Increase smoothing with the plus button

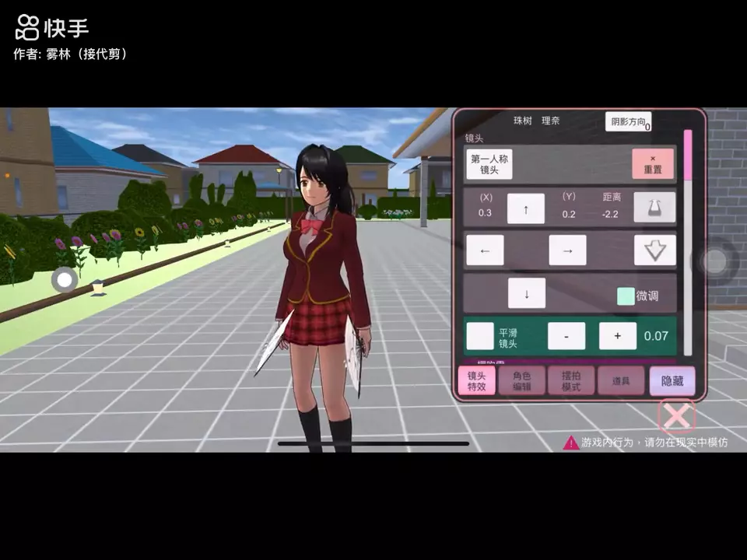click(617, 336)
